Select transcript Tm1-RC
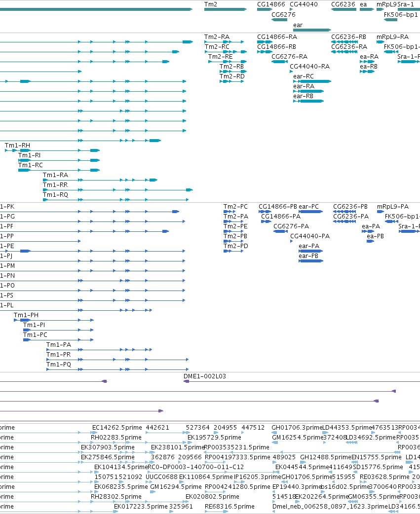The width and height of the screenshot is (420, 514). [x=59, y=170]
